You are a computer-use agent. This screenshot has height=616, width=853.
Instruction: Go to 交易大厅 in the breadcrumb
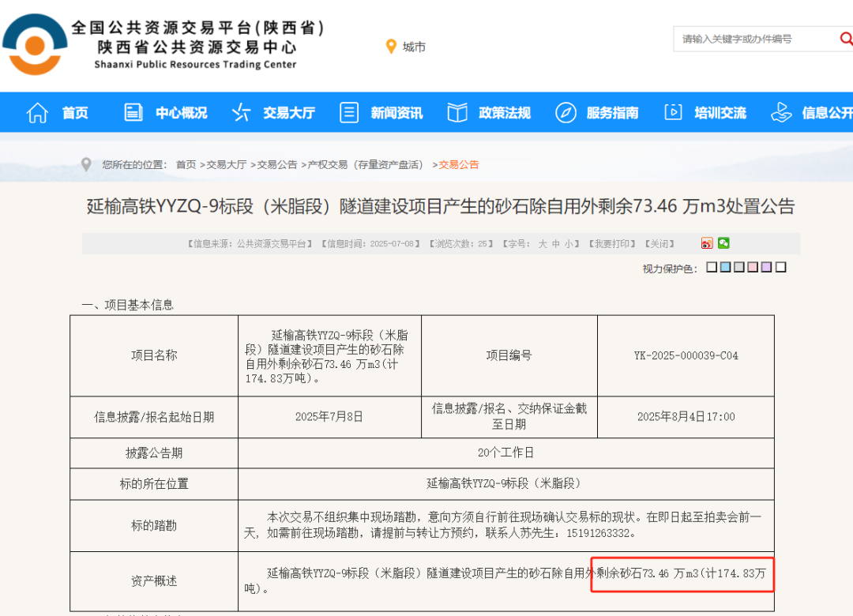click(227, 164)
